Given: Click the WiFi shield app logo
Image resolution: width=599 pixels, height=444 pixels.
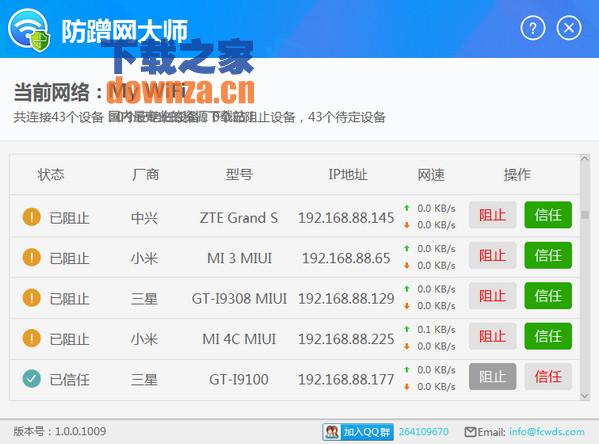Looking at the screenshot, I should coord(30,31).
